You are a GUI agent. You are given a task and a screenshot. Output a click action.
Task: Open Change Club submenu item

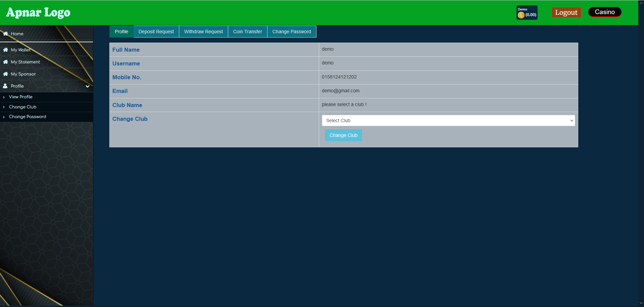(x=22, y=107)
